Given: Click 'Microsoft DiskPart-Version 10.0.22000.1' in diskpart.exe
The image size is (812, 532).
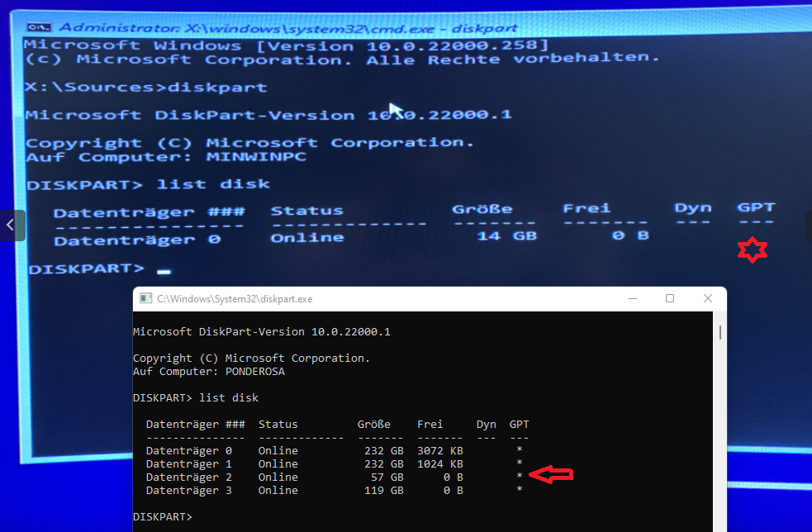Looking at the screenshot, I should coord(262,331).
